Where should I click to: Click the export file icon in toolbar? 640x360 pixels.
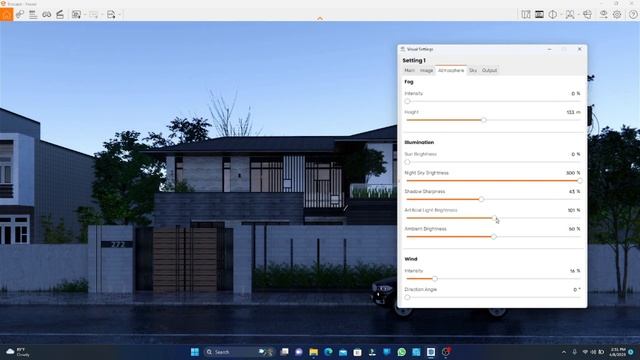pos(111,14)
